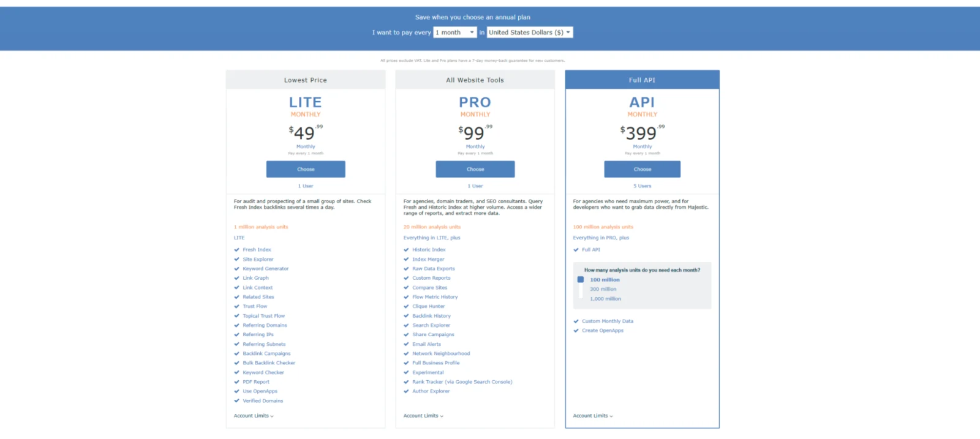Open the Referring IPs link
Image resolution: width=980 pixels, height=439 pixels.
[258, 335]
